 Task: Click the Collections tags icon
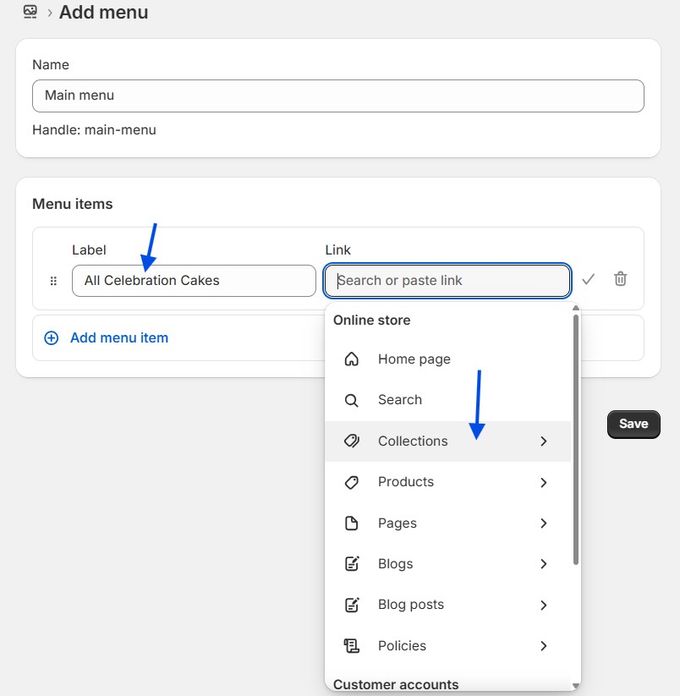352,441
